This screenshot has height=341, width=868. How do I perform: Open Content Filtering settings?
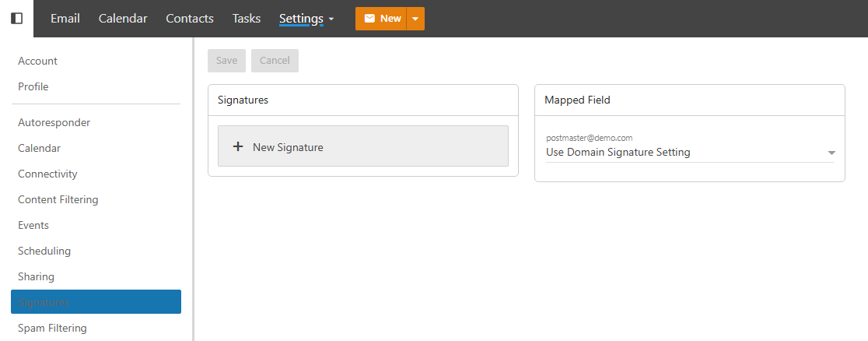[58, 199]
